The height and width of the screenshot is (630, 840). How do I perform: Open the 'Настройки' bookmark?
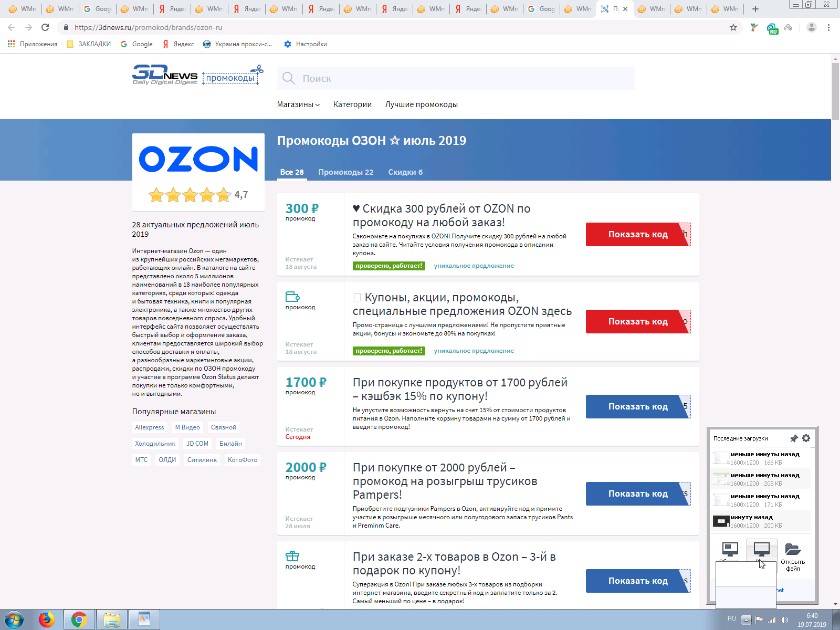click(306, 44)
